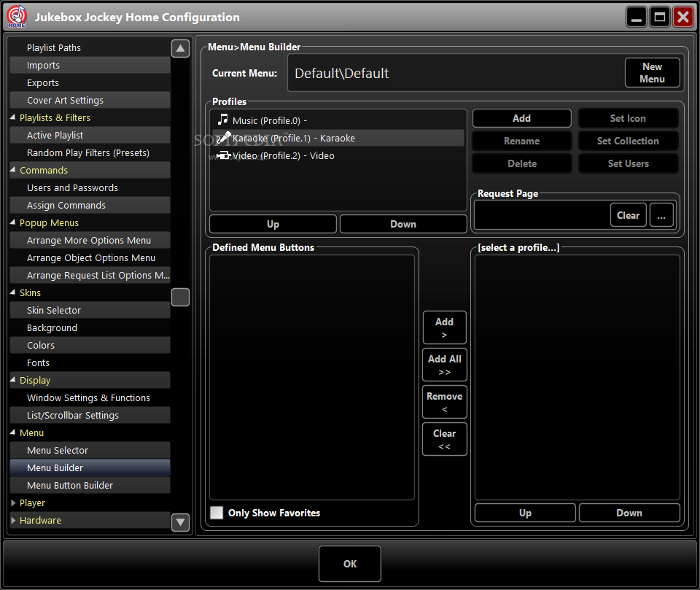
Task: Open Random Play Filters (Presets)
Action: (90, 152)
